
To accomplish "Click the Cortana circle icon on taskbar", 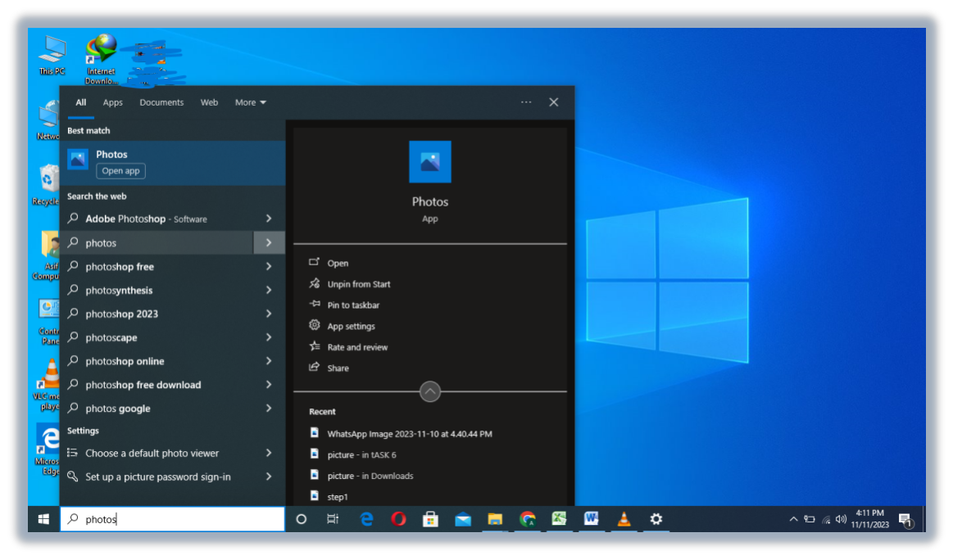I will 301,519.
